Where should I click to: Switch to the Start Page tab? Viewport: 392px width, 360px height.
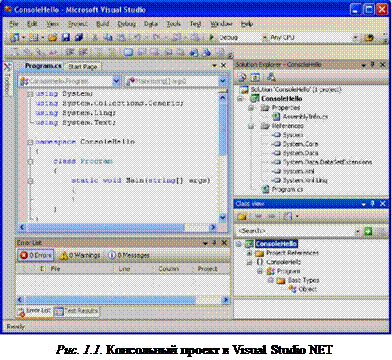click(x=83, y=66)
